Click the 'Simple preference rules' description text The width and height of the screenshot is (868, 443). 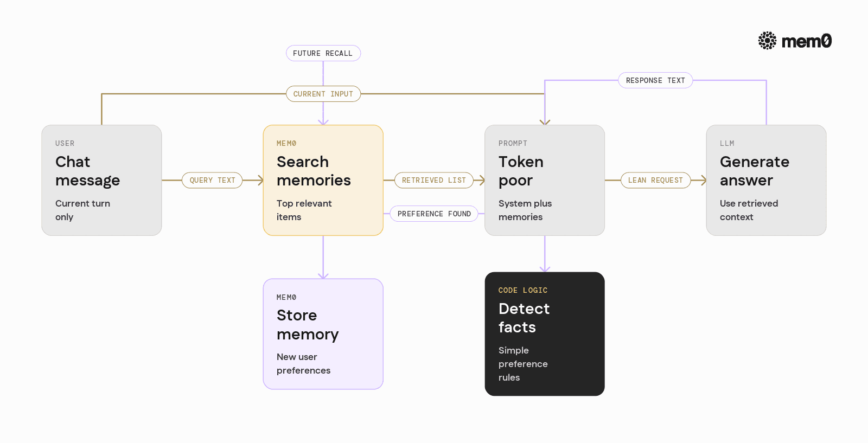click(x=523, y=364)
